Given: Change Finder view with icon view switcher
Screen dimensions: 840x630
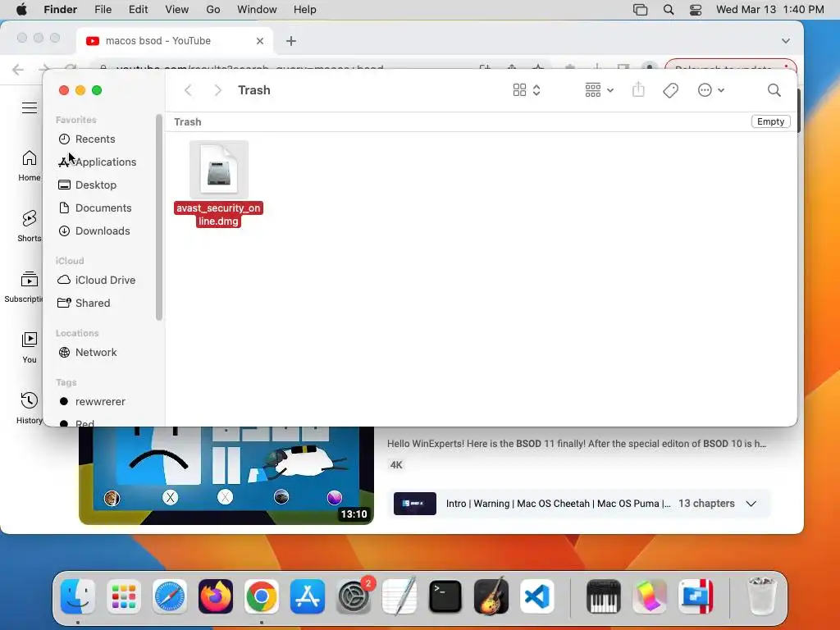Looking at the screenshot, I should [x=527, y=90].
